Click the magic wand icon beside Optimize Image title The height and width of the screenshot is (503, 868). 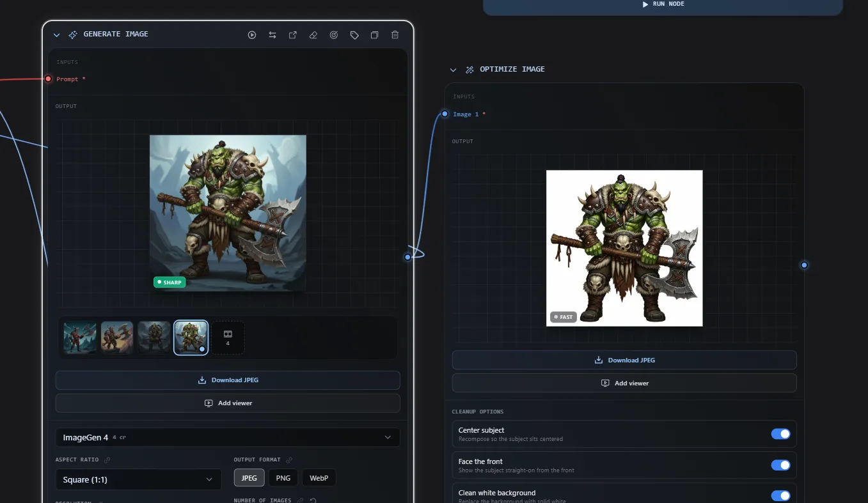(470, 70)
